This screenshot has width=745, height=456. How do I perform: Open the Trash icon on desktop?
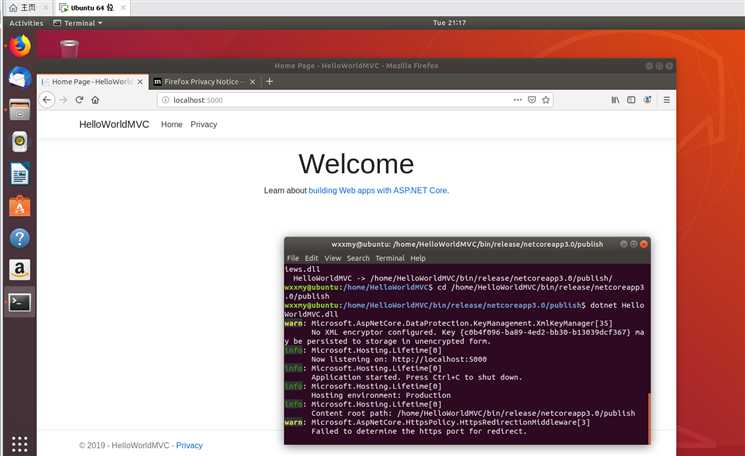click(x=69, y=49)
